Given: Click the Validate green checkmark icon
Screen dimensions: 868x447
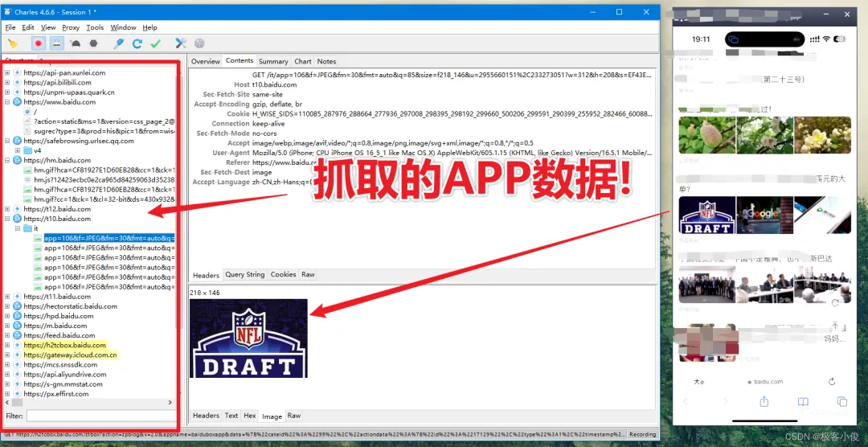Looking at the screenshot, I should point(156,43).
